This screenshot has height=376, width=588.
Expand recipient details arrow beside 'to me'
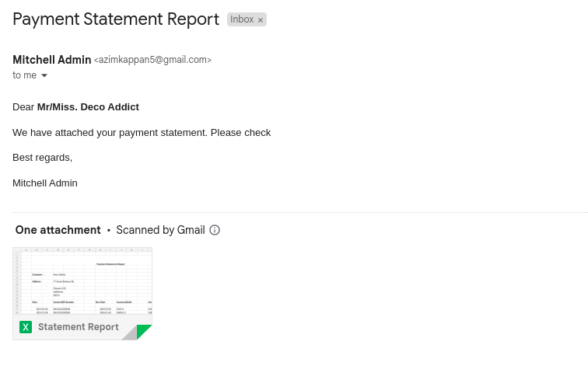coord(44,75)
